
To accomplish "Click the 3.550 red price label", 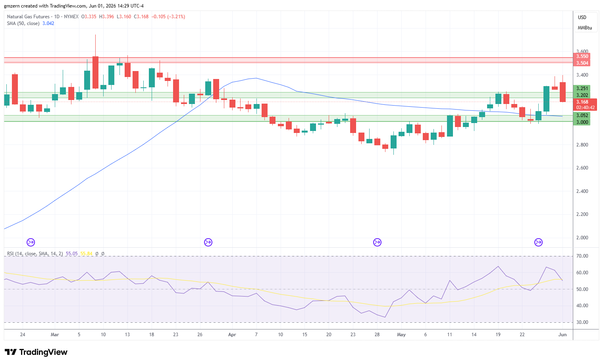I will (x=582, y=56).
